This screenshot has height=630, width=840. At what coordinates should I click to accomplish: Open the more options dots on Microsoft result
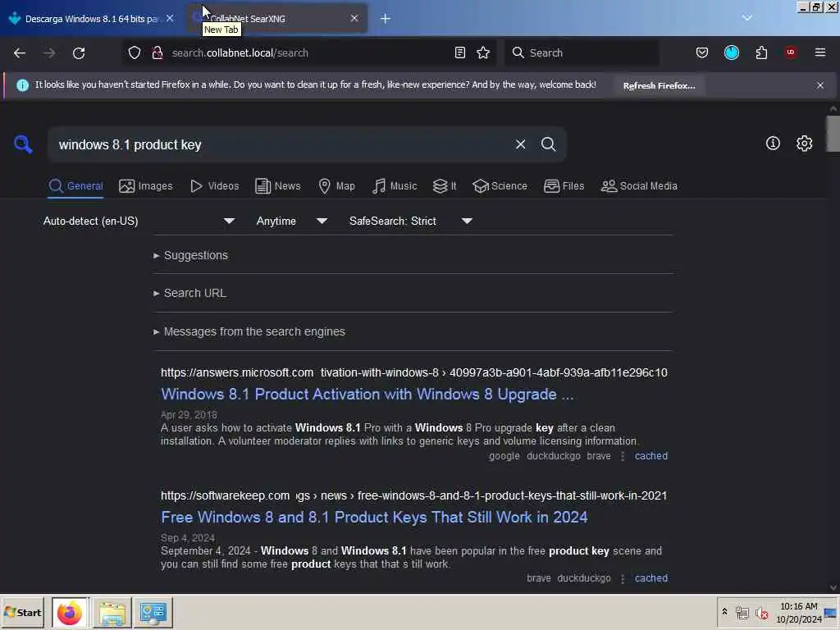point(623,456)
